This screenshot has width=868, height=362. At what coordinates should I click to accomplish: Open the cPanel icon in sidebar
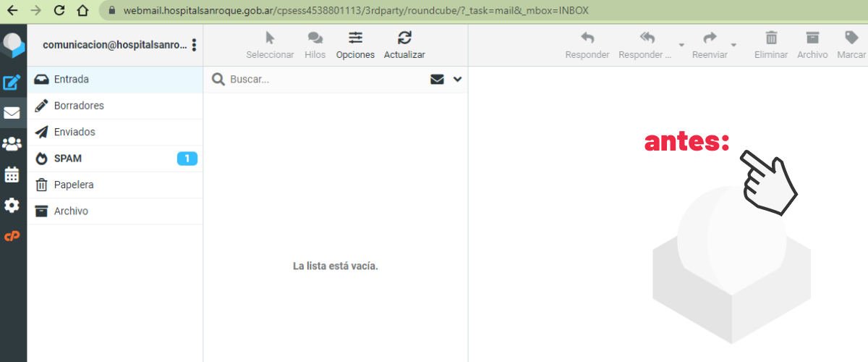(12, 236)
